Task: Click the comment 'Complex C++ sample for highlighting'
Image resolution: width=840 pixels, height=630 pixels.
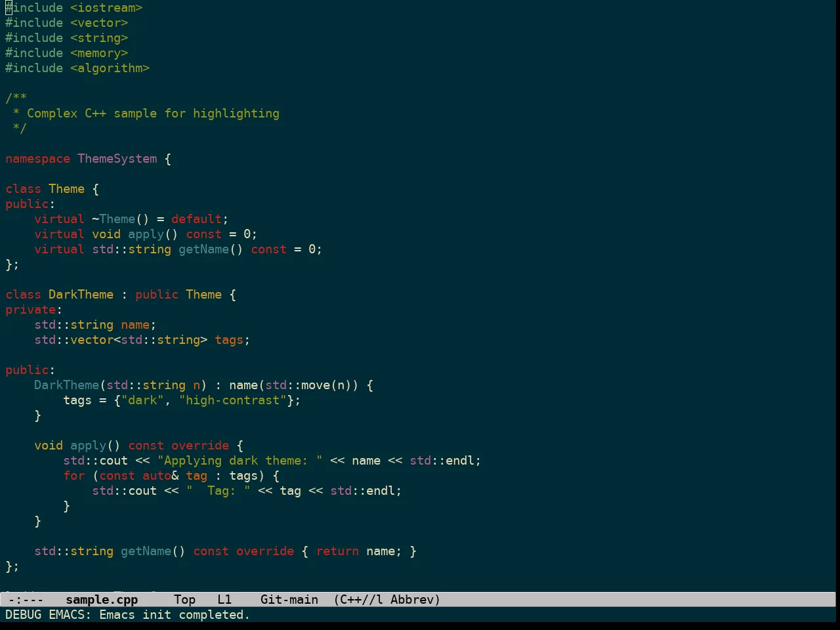Action: pos(153,114)
